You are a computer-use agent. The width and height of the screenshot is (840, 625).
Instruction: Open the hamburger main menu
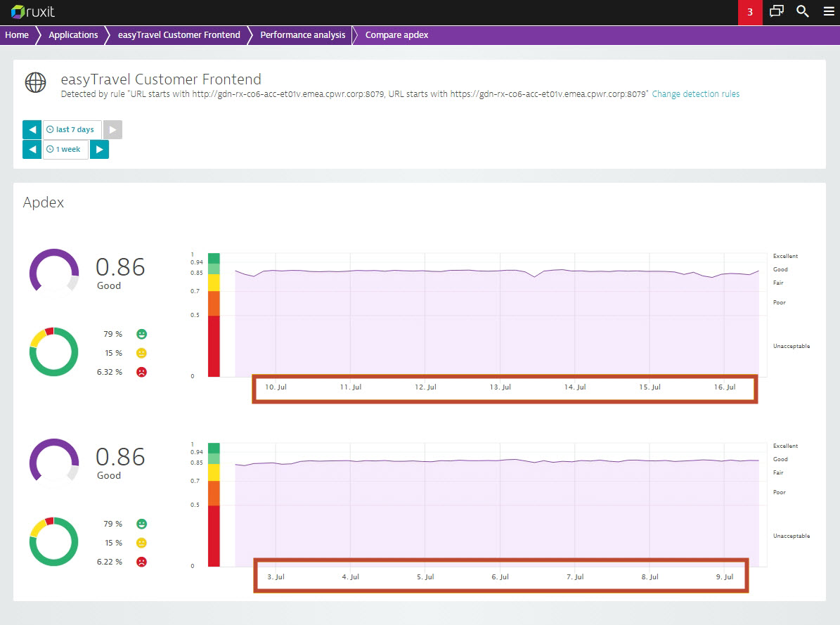[829, 11]
